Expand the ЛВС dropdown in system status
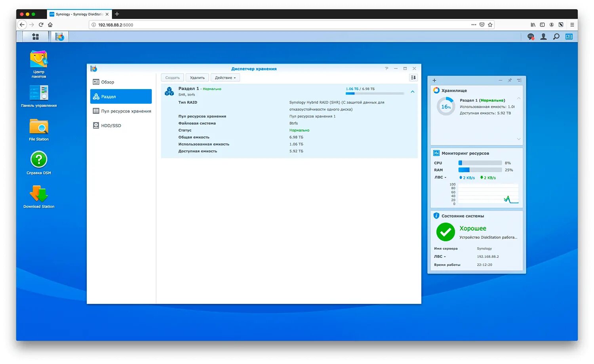This screenshot has height=364, width=594. pos(440,257)
